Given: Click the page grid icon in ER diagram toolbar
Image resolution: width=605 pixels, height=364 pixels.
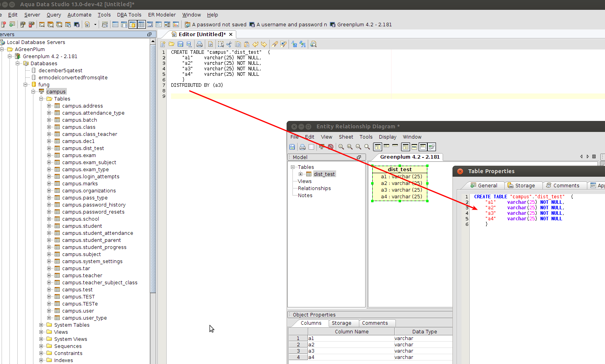Looking at the screenshot, I should pyautogui.click(x=311, y=147).
